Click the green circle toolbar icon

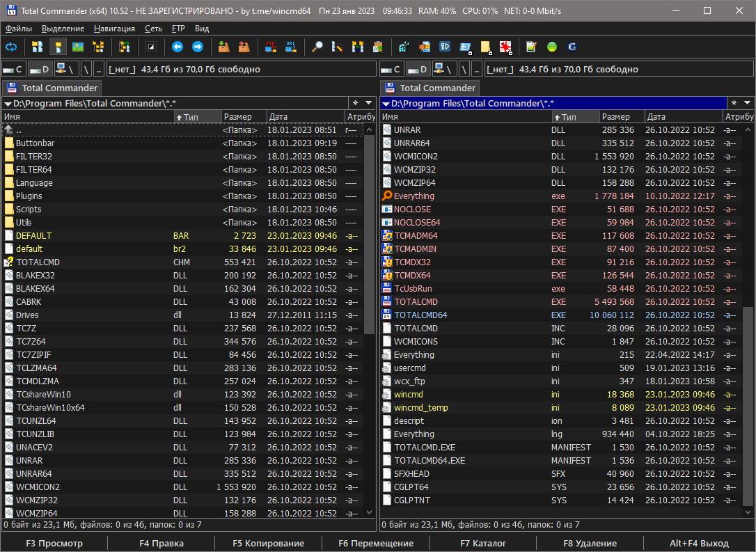point(552,47)
